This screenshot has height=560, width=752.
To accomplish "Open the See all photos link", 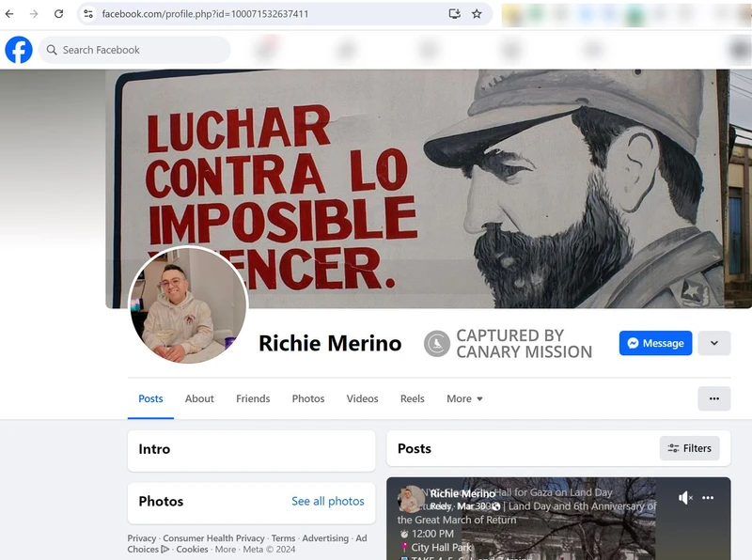I will tap(327, 502).
